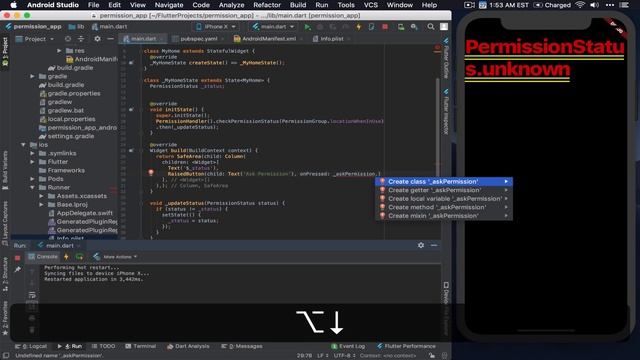Click the Hot Reload lightning icon in Run panel
The image size is (640, 360).
(x=66, y=257)
